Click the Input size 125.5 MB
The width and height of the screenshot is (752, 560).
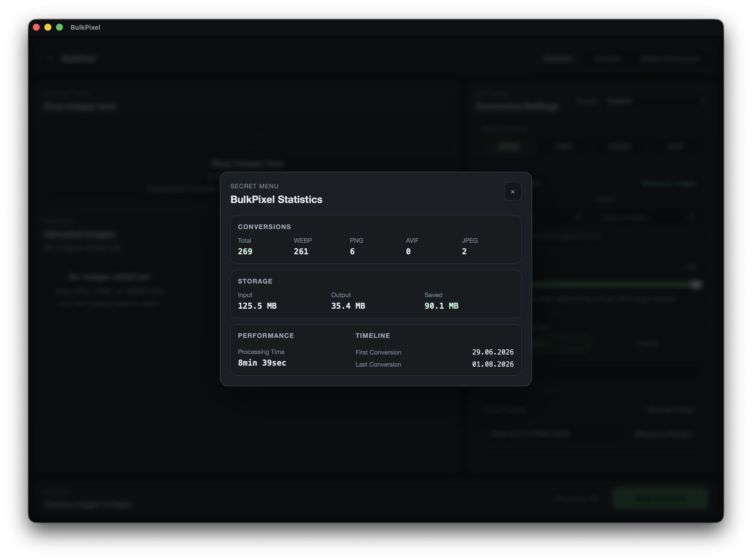(257, 306)
